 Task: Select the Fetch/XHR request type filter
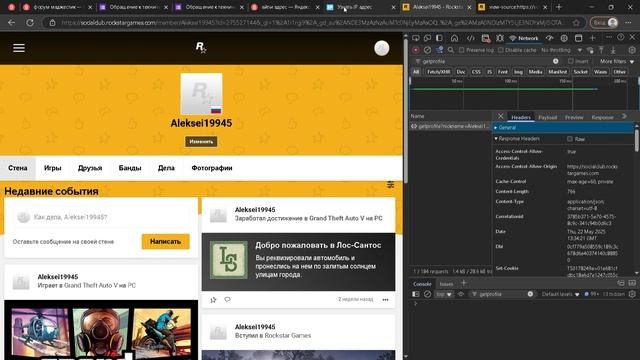(438, 72)
